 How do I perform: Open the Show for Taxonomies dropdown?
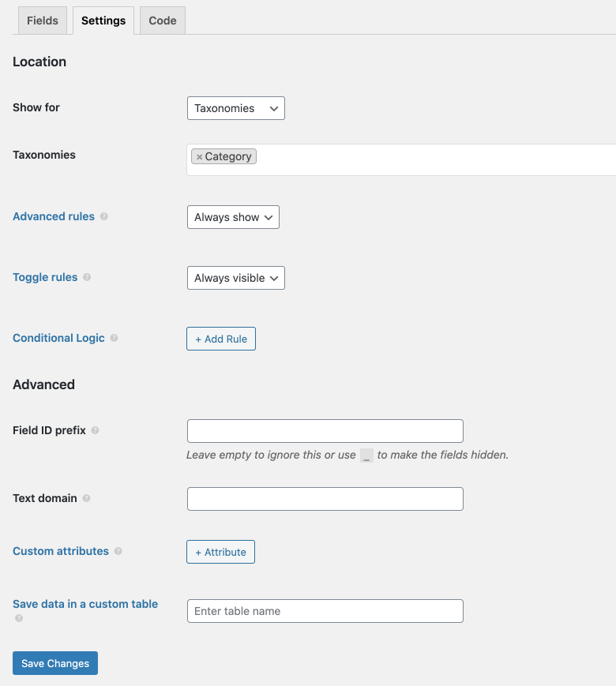pos(236,108)
